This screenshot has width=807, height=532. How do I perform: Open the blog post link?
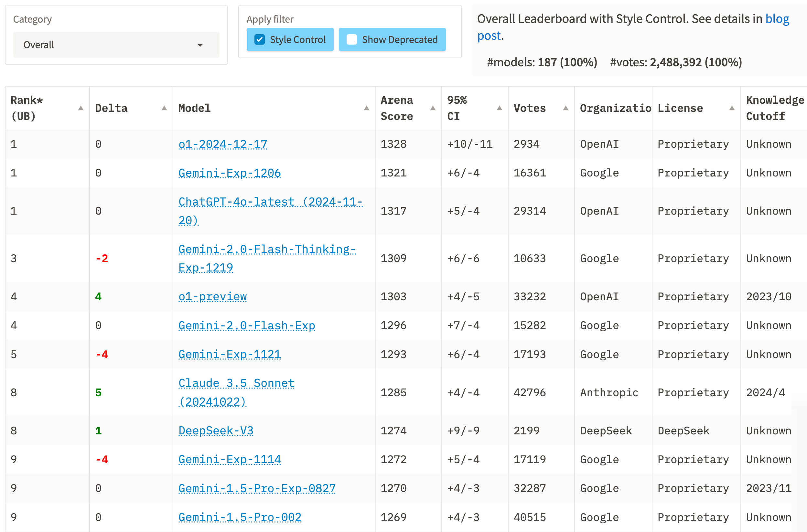[x=777, y=19]
